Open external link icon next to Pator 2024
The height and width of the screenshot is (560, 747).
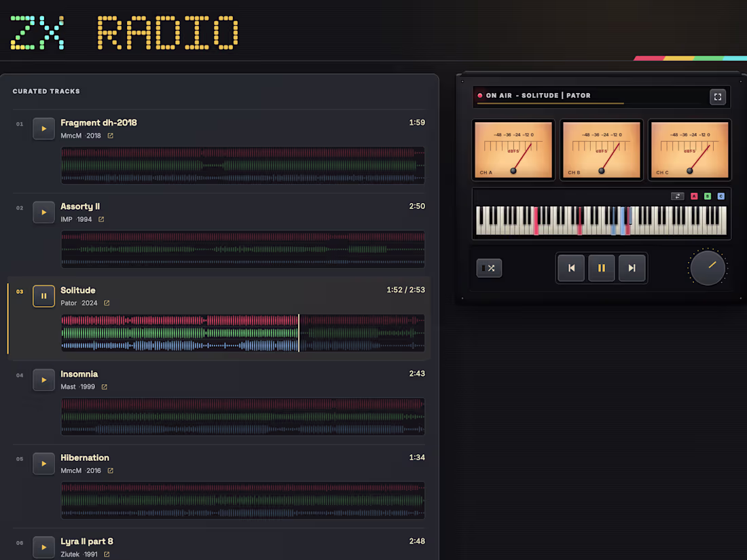107,303
